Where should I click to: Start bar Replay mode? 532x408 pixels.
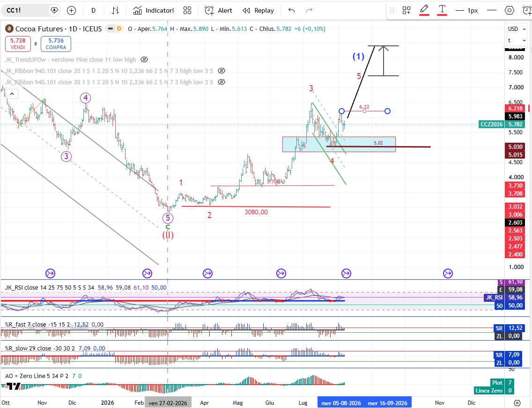tap(258, 10)
